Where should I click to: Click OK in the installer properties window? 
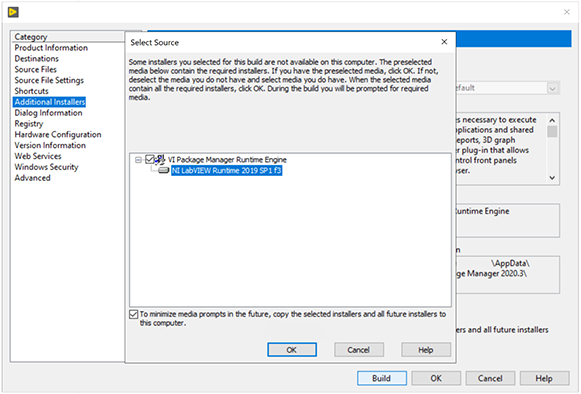click(436, 378)
